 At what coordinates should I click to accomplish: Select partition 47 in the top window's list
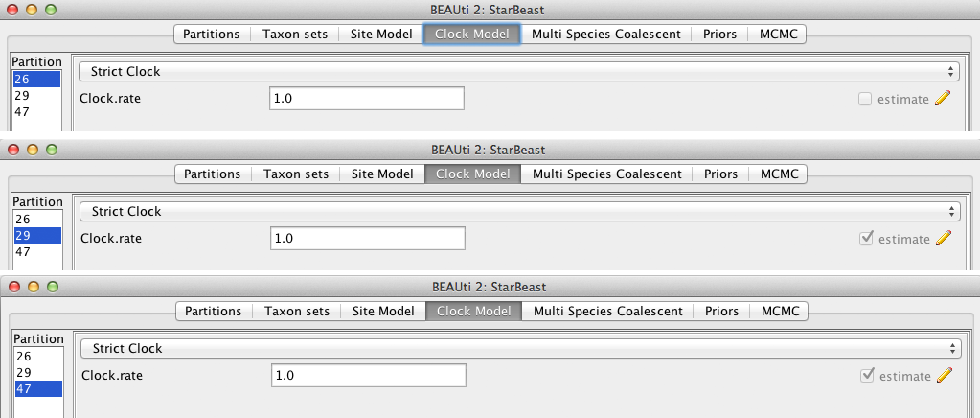[x=22, y=111]
